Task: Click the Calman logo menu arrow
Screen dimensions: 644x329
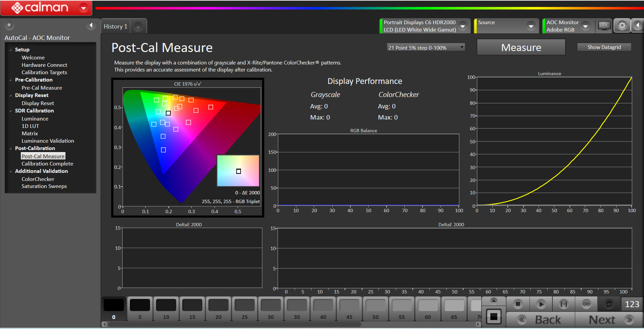Action: pyautogui.click(x=84, y=8)
